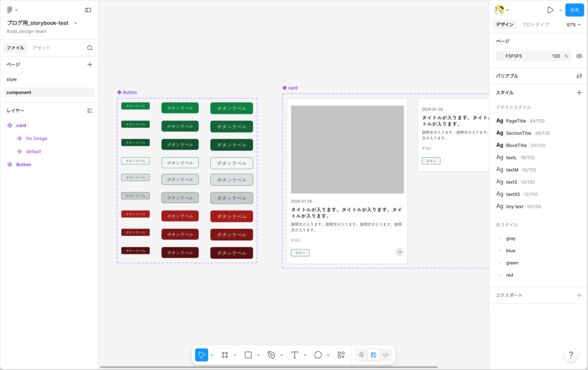Expand the red color style group
Image resolution: width=588 pixels, height=370 pixels.
pyautogui.click(x=500, y=275)
